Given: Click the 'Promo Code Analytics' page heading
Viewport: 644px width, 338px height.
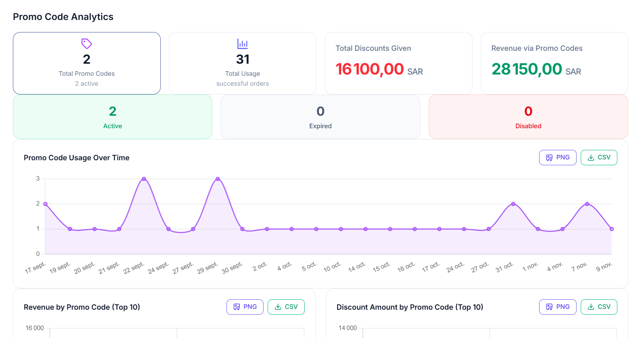Looking at the screenshot, I should point(63,17).
